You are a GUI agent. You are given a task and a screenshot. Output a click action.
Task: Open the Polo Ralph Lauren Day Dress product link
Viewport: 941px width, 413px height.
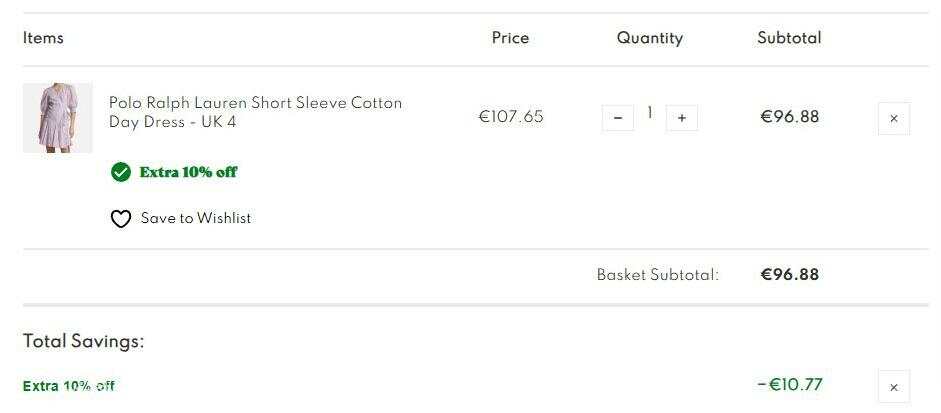[256, 112]
